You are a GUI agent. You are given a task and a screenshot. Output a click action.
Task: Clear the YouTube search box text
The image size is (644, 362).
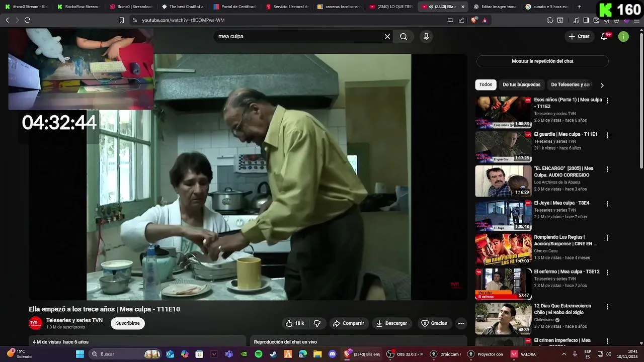(387, 36)
